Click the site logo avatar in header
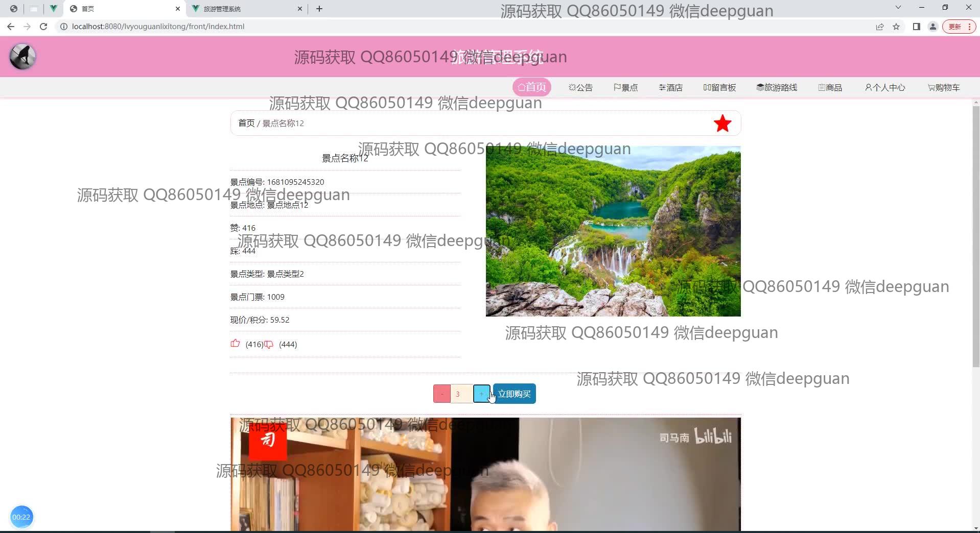Image resolution: width=980 pixels, height=533 pixels. tap(22, 57)
